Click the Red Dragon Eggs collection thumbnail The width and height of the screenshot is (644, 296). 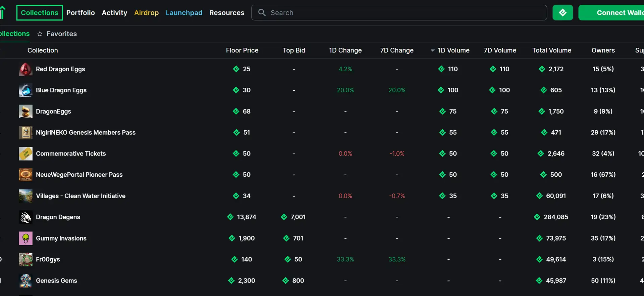(x=25, y=69)
